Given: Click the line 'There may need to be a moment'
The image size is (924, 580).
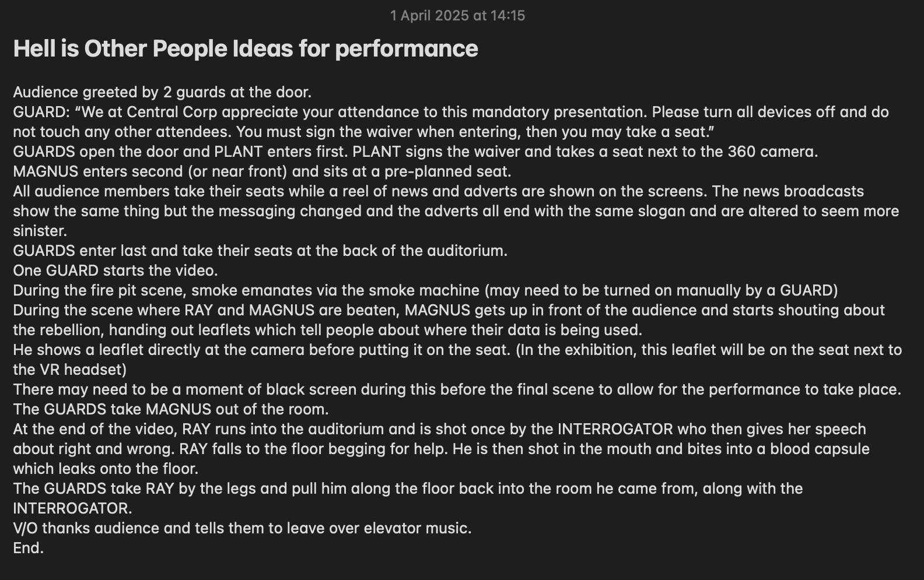Looking at the screenshot, I should point(457,390).
